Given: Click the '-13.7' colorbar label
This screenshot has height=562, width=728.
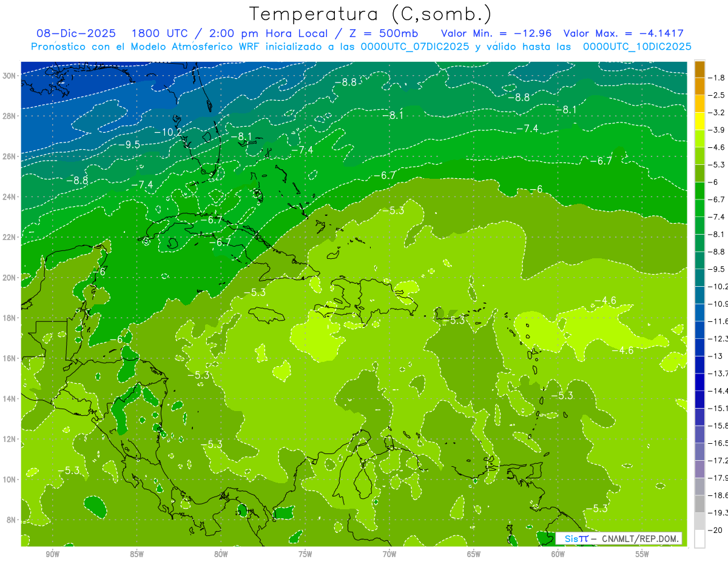Looking at the screenshot, I should 718,373.
